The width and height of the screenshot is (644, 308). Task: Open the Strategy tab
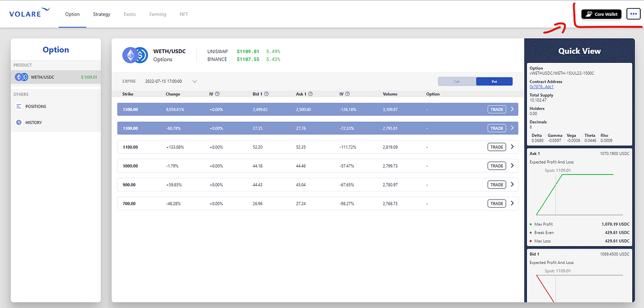click(101, 14)
